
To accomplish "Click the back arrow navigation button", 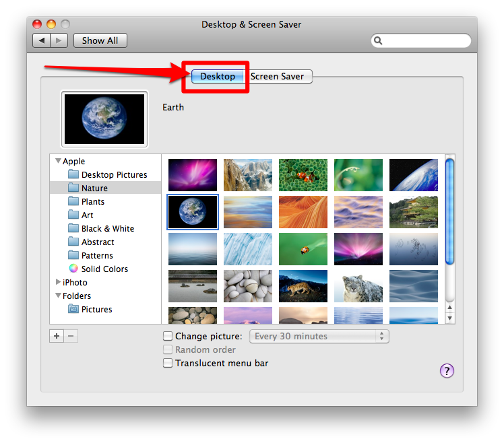I will point(42,40).
